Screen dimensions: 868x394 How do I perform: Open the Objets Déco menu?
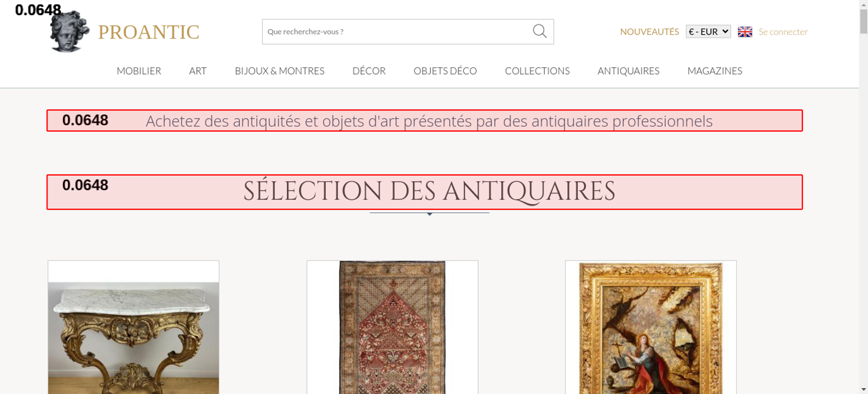click(x=445, y=71)
